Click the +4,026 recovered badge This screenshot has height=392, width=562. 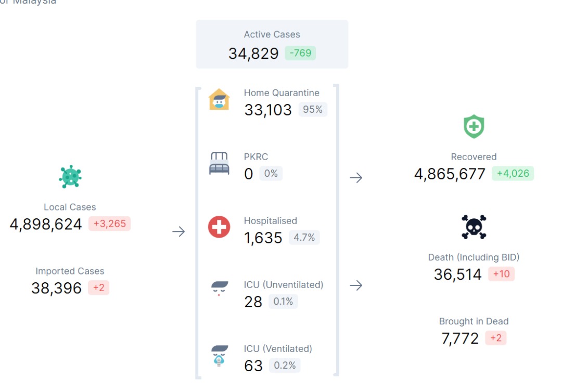pos(513,174)
